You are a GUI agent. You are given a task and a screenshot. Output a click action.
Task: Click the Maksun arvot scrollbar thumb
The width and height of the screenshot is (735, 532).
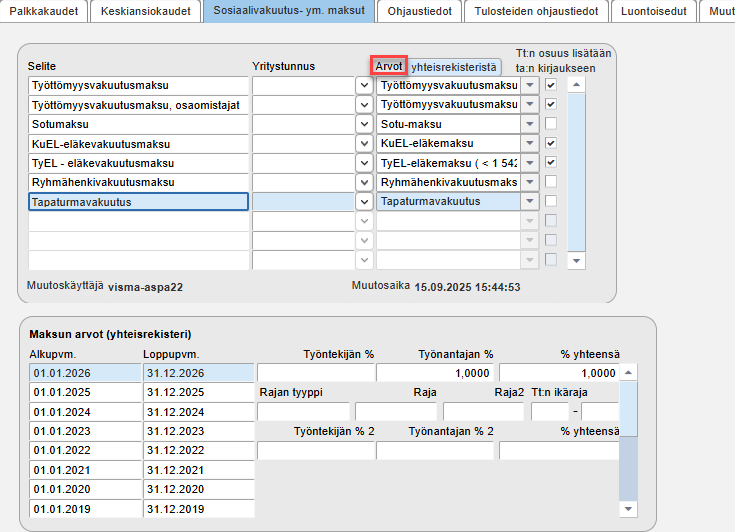(628, 409)
